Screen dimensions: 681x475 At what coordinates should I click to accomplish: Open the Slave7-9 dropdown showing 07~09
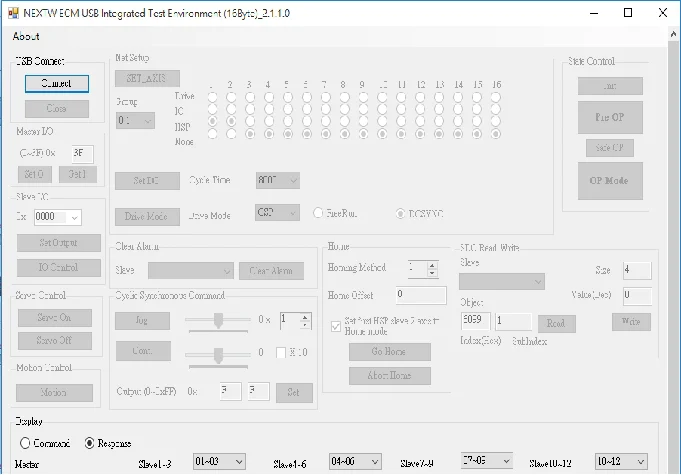(x=486, y=461)
